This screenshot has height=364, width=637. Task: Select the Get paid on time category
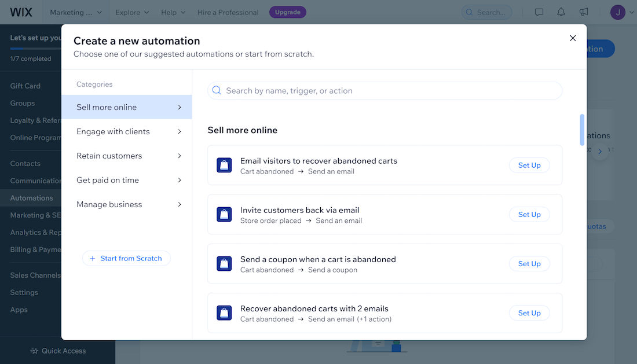(x=127, y=180)
